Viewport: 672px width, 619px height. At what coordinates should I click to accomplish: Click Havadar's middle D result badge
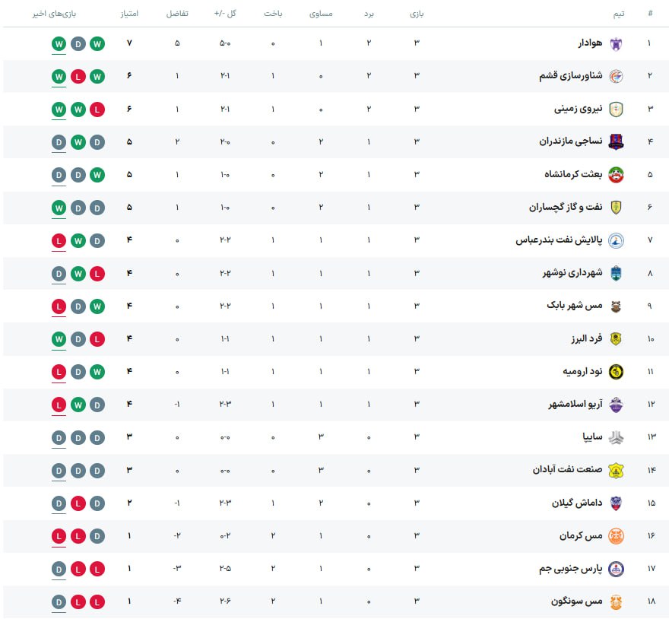coord(78,43)
